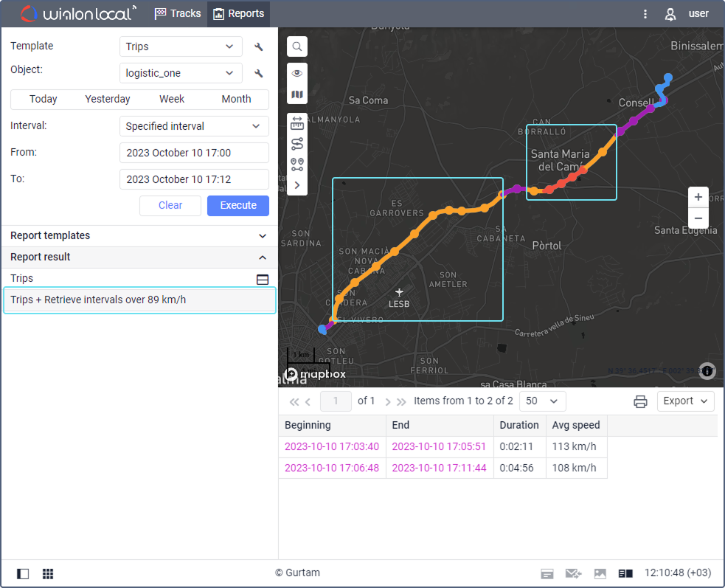The width and height of the screenshot is (725, 588).
Task: Click the Gurtam copyright link
Action: click(x=297, y=573)
